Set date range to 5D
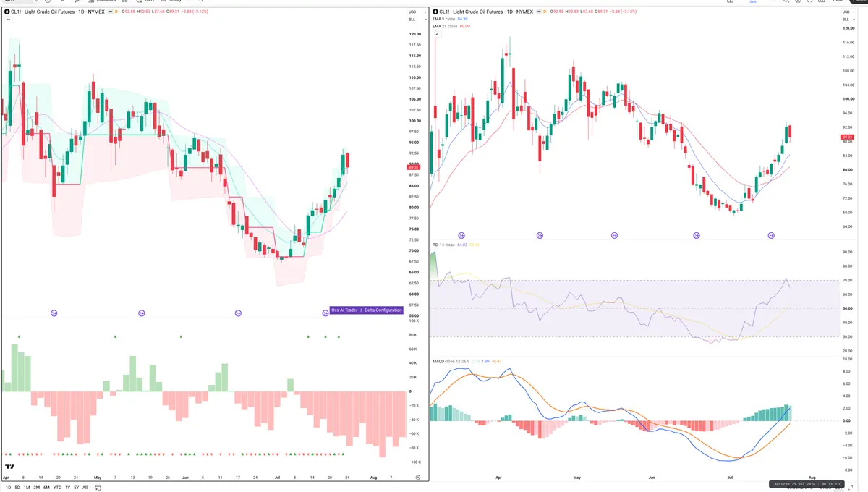Viewport: 868px width, 492px height. pyautogui.click(x=17, y=488)
